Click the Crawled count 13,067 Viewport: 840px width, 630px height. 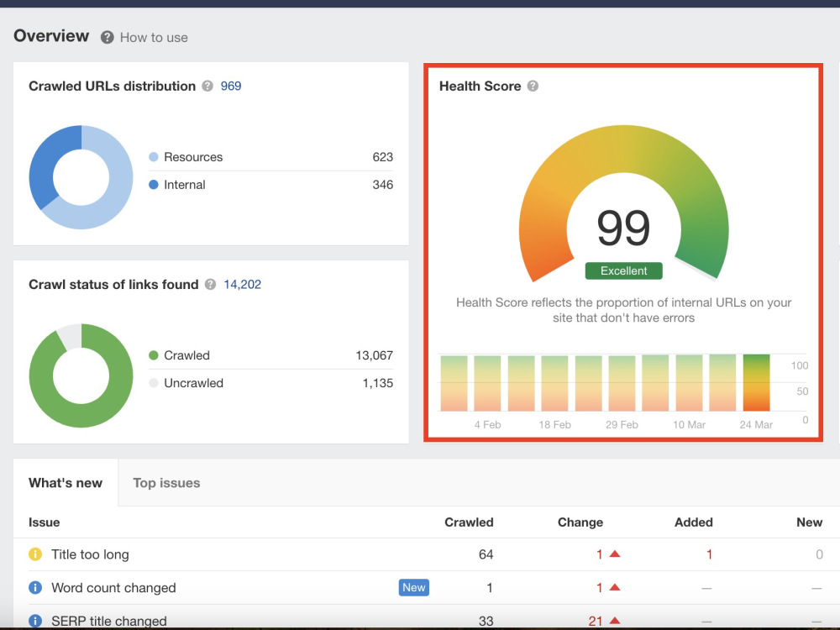(x=374, y=355)
